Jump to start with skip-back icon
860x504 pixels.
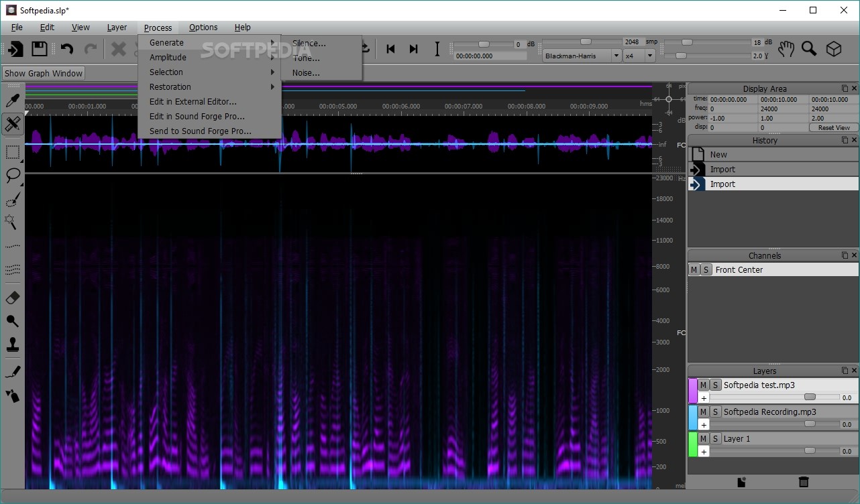pos(390,49)
